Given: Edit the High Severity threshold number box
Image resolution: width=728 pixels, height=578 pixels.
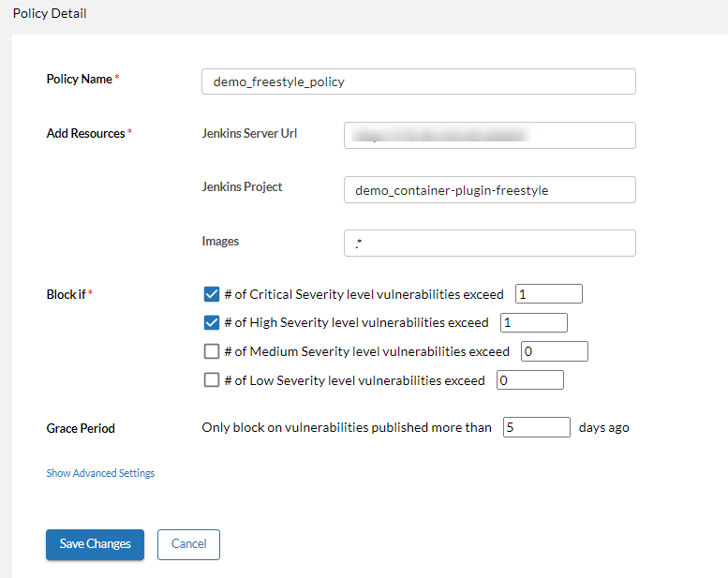Looking at the screenshot, I should click(534, 323).
